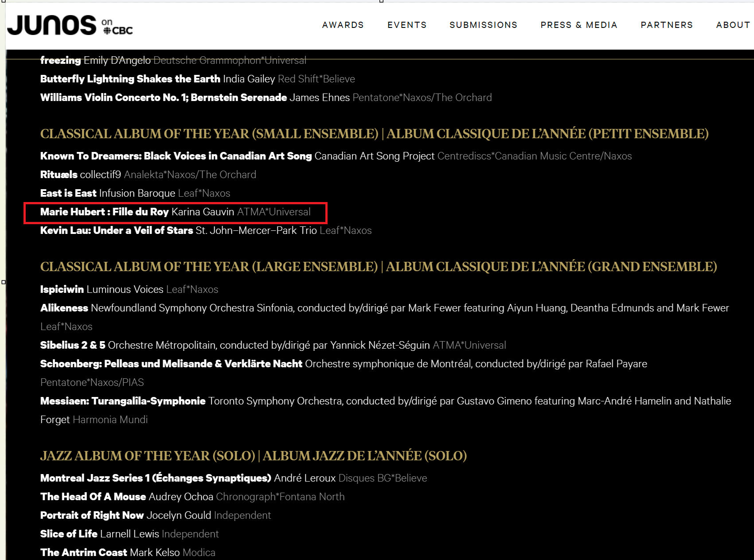The height and width of the screenshot is (560, 754).
Task: Click artist name collectif9
Action: click(x=101, y=175)
